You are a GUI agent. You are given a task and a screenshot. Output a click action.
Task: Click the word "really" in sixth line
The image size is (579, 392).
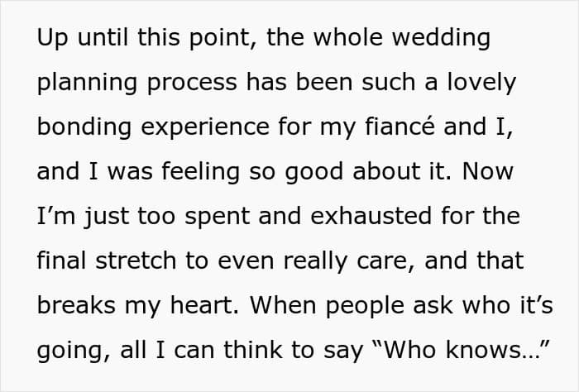tap(315, 261)
